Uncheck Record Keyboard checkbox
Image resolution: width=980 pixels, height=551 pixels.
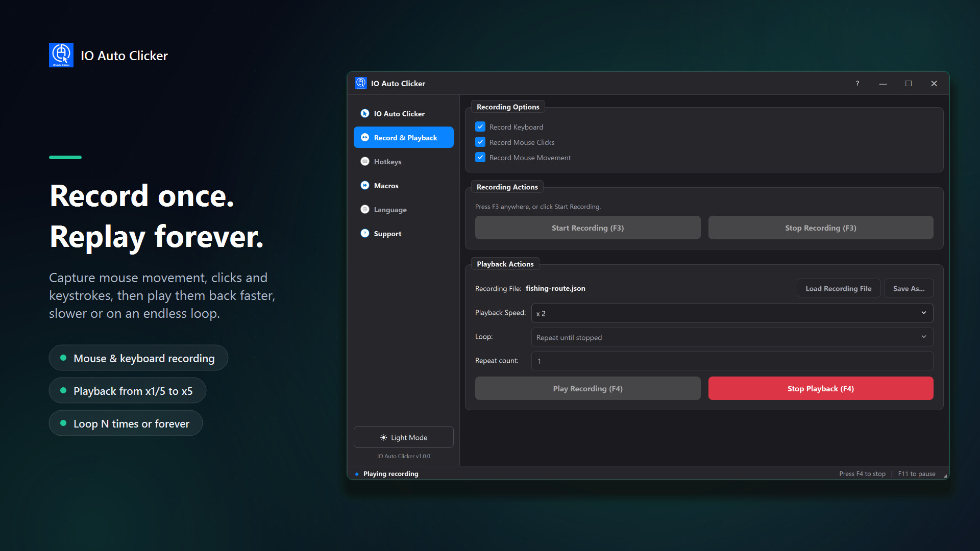[x=480, y=127]
